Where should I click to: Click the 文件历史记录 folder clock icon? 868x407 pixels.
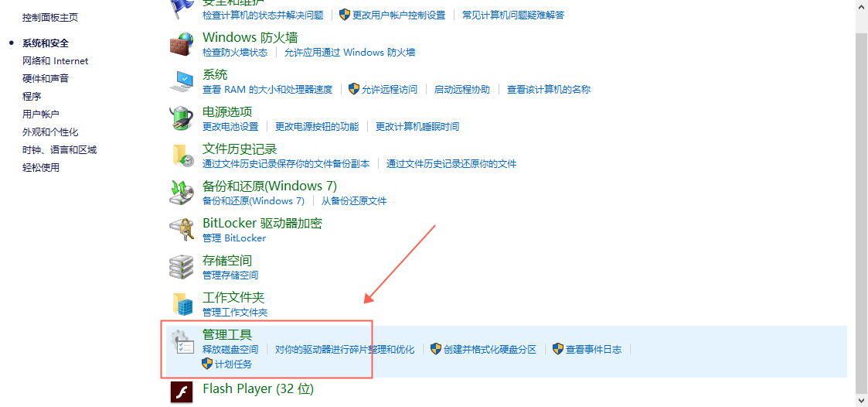tap(182, 156)
